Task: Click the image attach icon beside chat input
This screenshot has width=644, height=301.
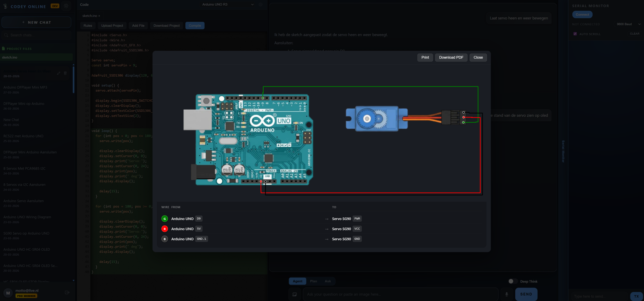Action: 294,294
